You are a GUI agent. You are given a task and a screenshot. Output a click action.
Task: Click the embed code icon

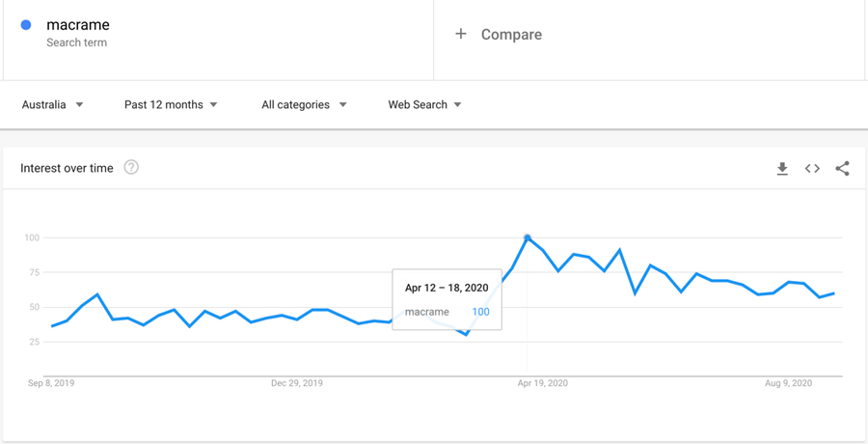tap(812, 169)
